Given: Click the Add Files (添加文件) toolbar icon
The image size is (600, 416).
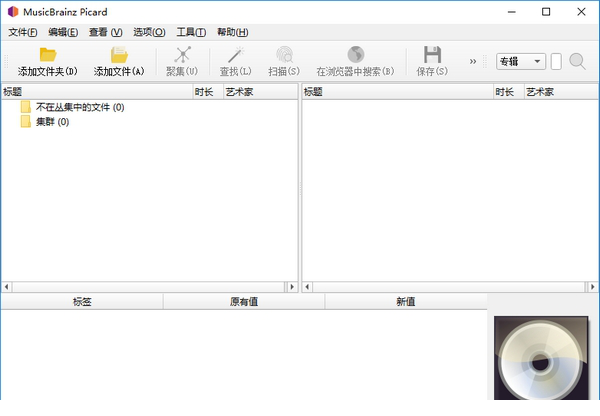Looking at the screenshot, I should 119,55.
